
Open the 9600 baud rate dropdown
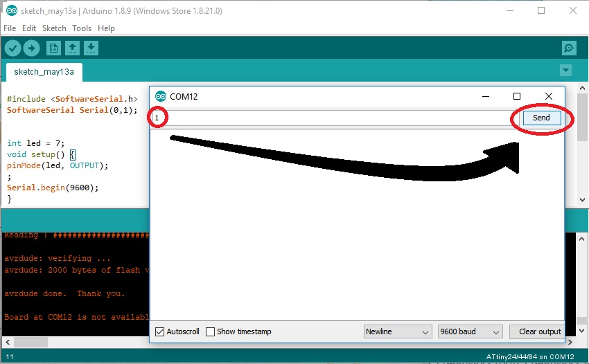470,331
